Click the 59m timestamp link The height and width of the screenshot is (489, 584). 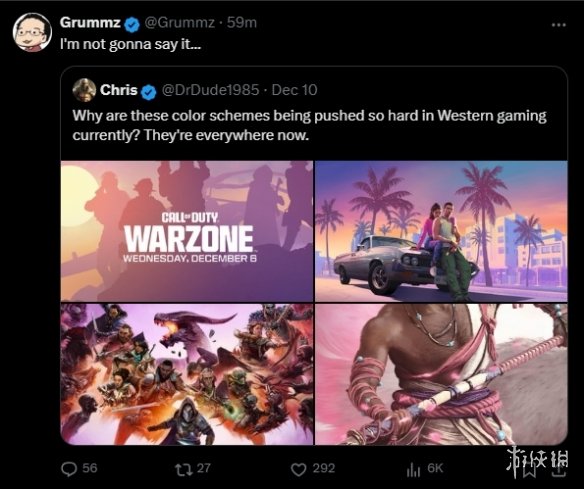pos(242,23)
